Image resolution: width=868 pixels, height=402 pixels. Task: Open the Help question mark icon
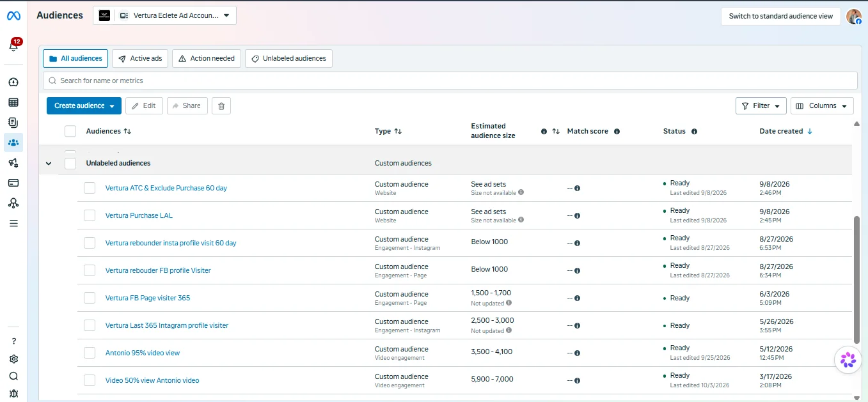pyautogui.click(x=13, y=341)
